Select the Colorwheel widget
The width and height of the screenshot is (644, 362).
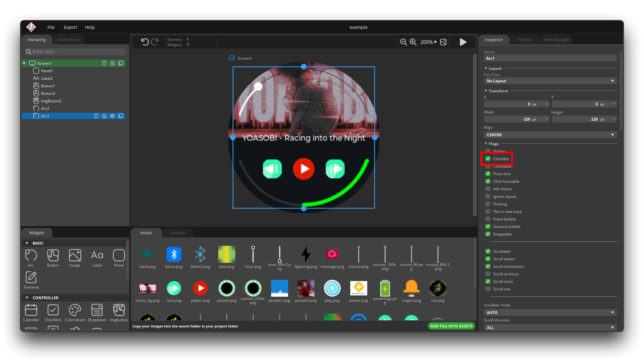pyautogui.click(x=75, y=313)
